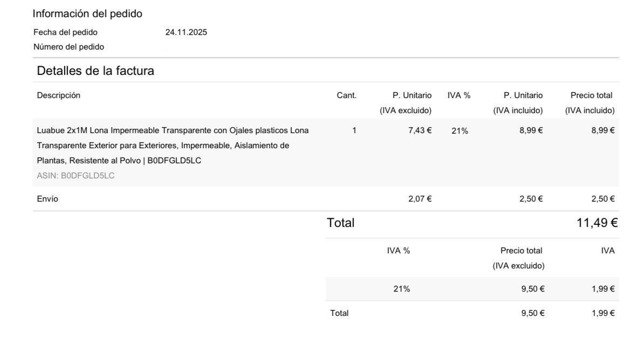Click the Luabue product description text
The image size is (644, 337).
pos(173,145)
